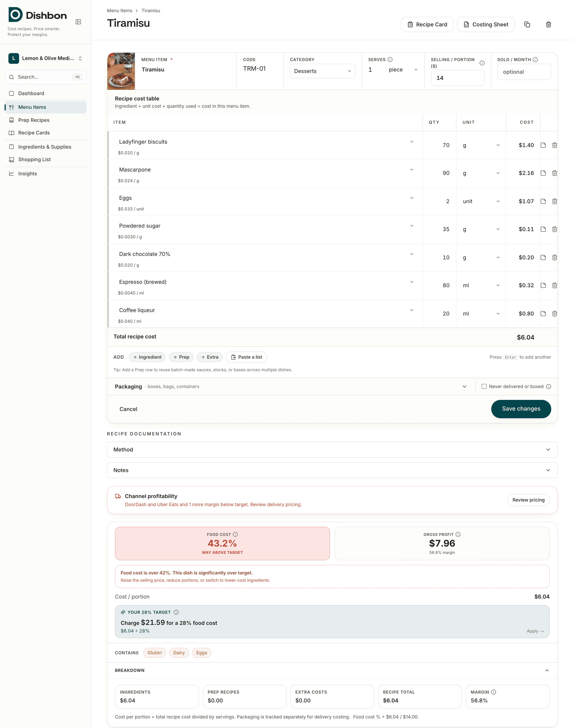The height and width of the screenshot is (728, 573).
Task: Click the Tiramisu photo thumbnail
Action: click(x=121, y=71)
